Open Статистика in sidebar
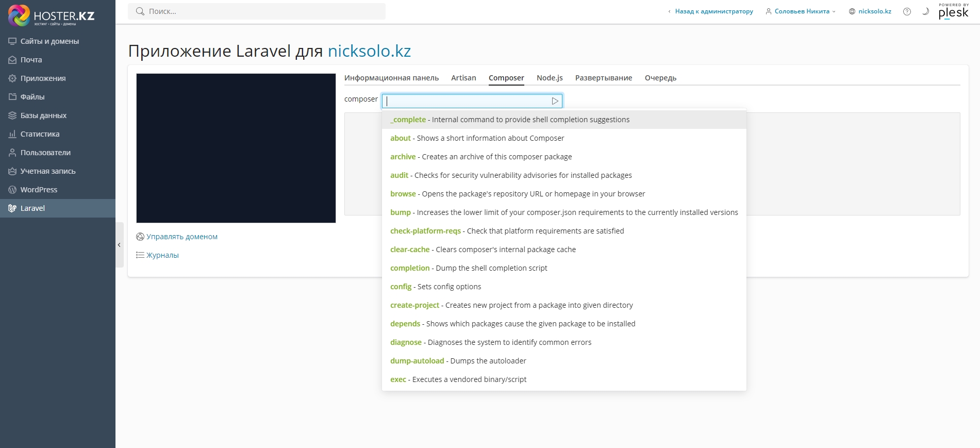980x448 pixels. click(58, 134)
